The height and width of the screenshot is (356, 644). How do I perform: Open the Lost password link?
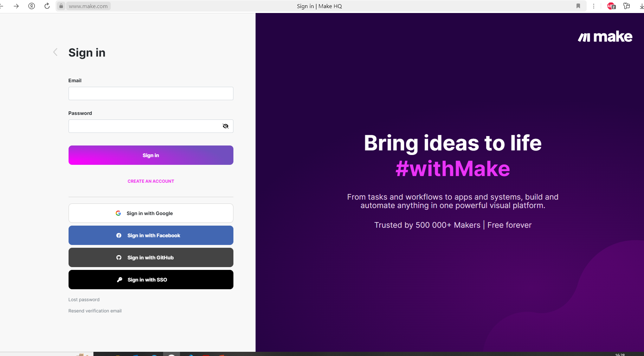pos(84,300)
